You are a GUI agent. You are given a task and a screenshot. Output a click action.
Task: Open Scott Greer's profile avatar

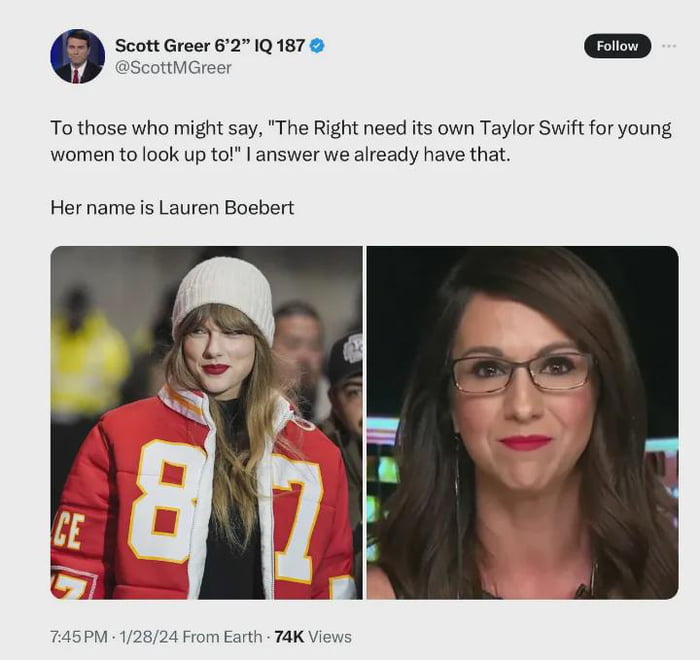coord(78,56)
